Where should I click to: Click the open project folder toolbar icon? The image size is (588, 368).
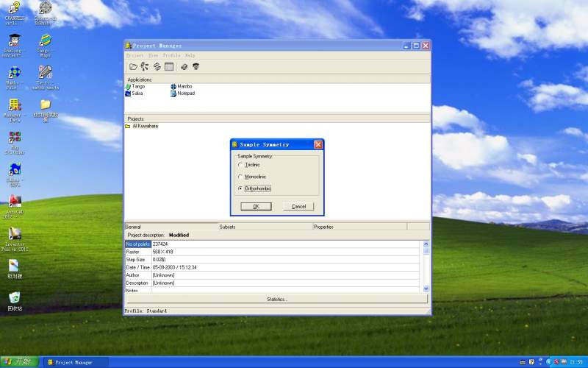[x=133, y=67]
